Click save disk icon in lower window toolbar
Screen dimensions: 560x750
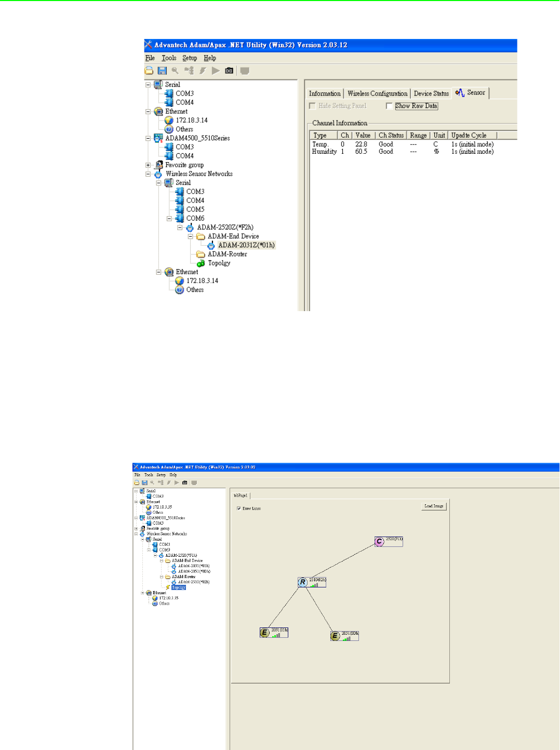[144, 483]
